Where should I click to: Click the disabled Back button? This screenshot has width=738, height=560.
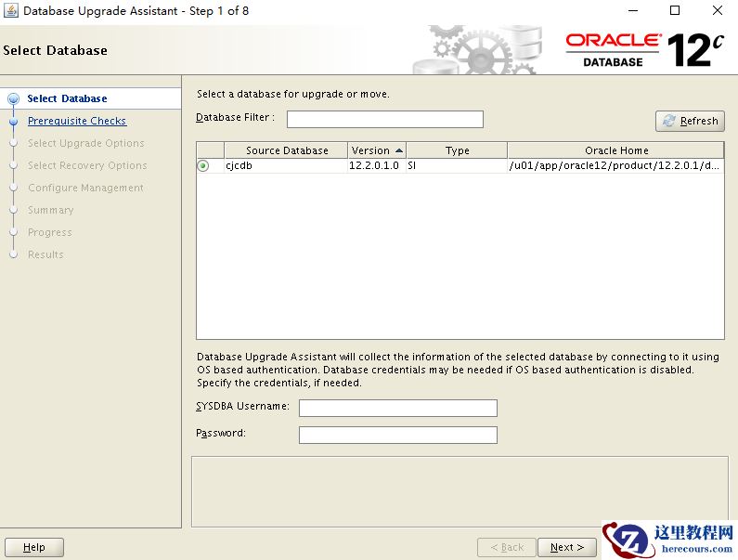coord(507,547)
